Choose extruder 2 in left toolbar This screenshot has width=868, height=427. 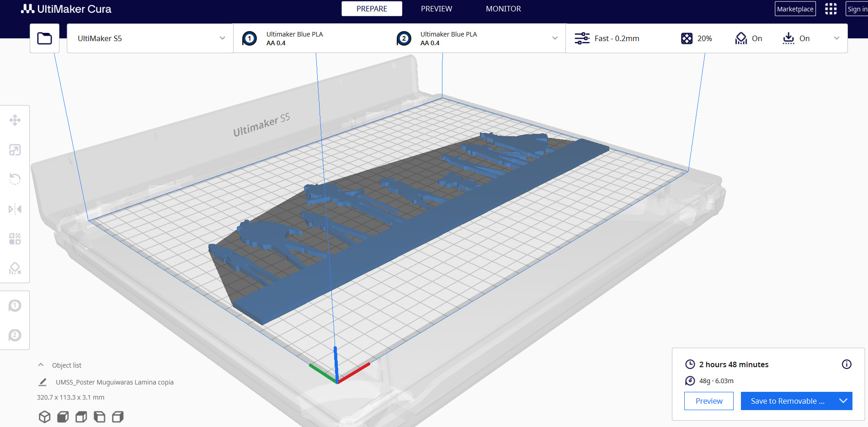point(15,335)
